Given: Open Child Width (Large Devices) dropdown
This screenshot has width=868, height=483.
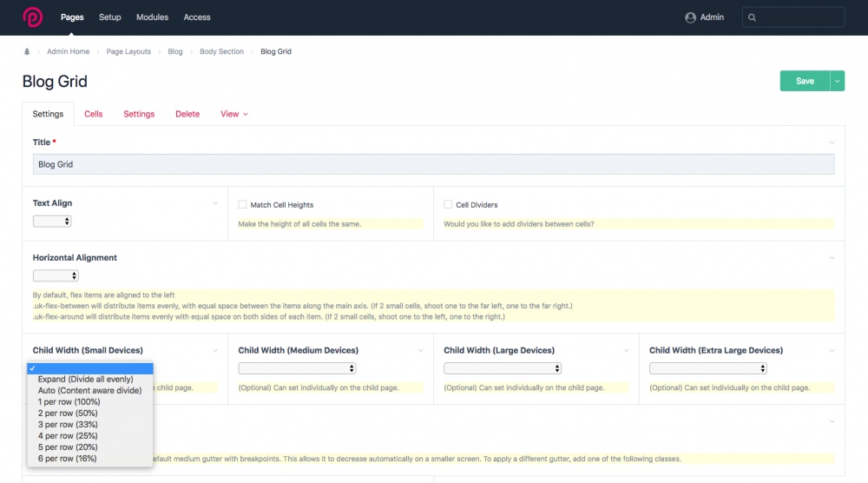Looking at the screenshot, I should (503, 368).
